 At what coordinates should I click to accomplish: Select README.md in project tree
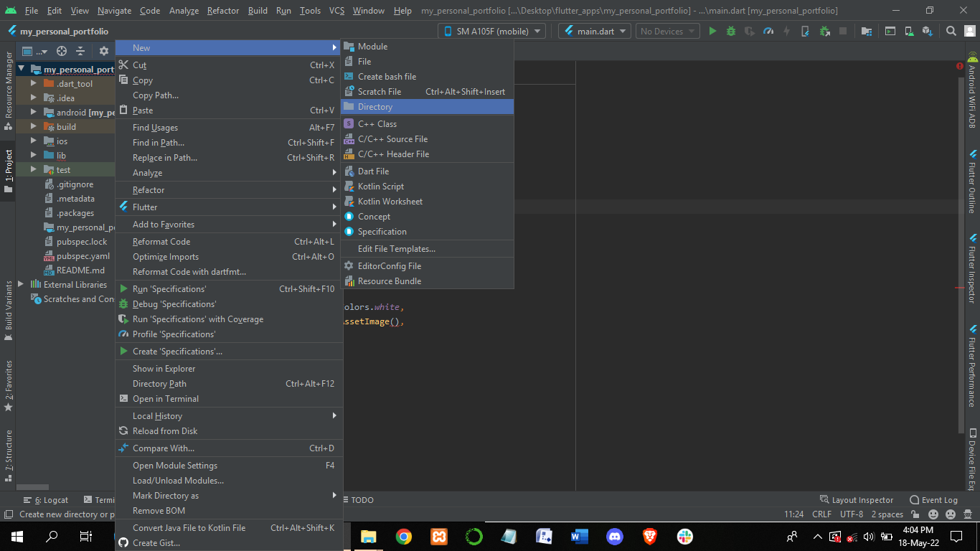coord(80,270)
